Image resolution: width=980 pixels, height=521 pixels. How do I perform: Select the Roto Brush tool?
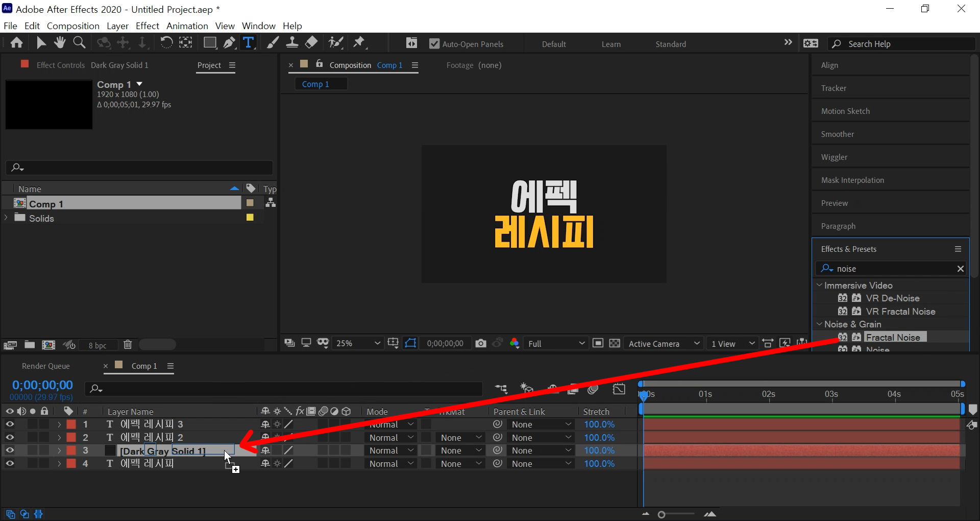335,43
